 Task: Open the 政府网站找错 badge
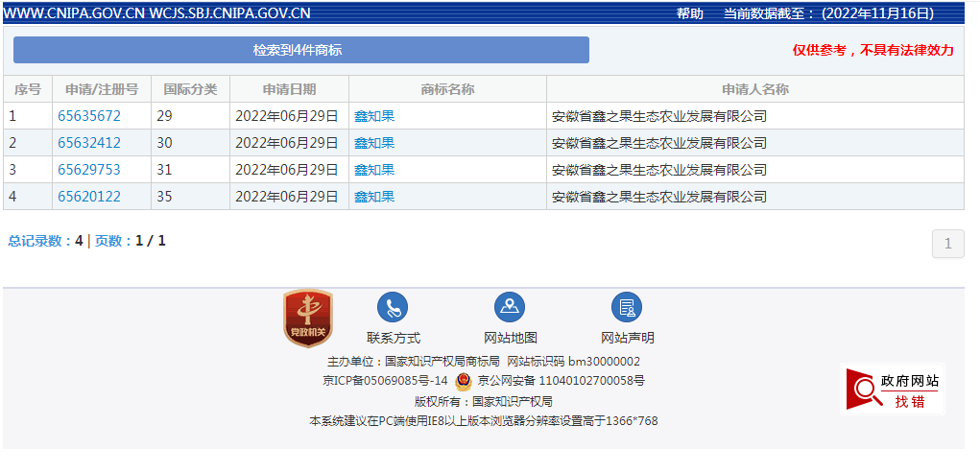pos(893,390)
